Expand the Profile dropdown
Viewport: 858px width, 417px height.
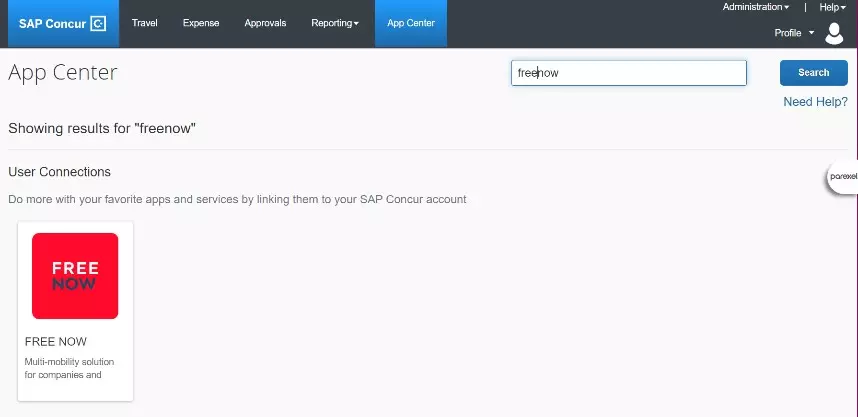(x=794, y=33)
